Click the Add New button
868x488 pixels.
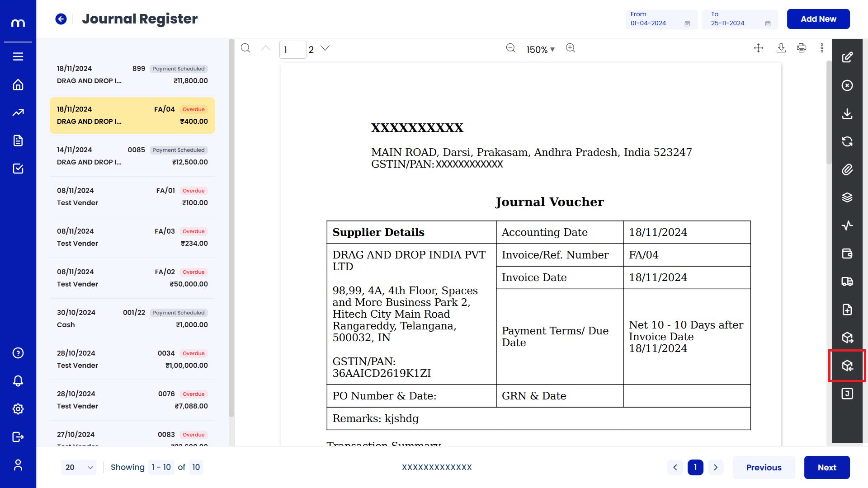[818, 19]
